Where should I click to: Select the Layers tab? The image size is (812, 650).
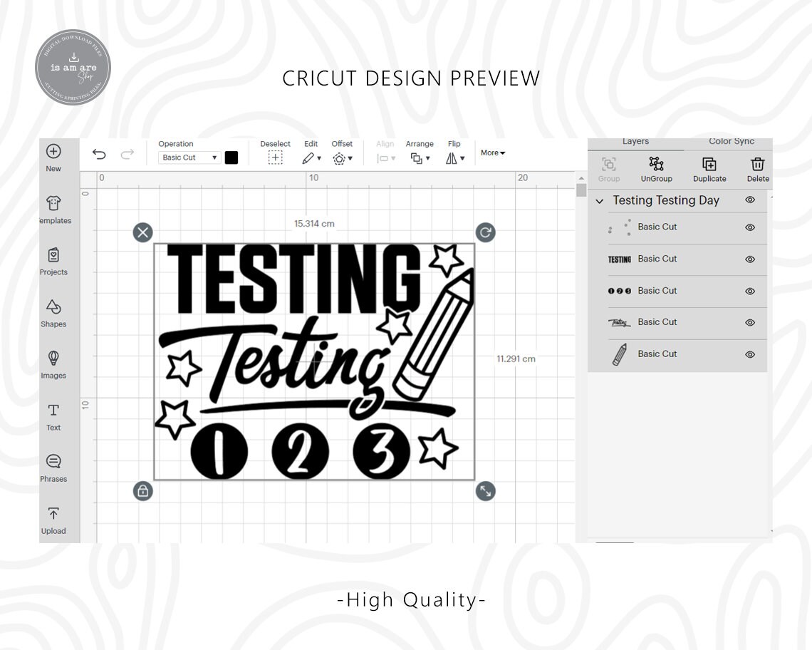(x=635, y=141)
